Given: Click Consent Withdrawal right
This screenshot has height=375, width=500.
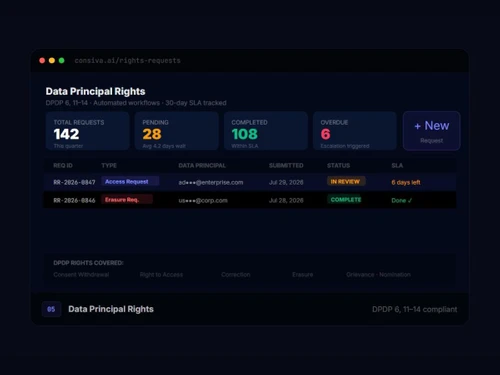Looking at the screenshot, I should coord(81,275).
